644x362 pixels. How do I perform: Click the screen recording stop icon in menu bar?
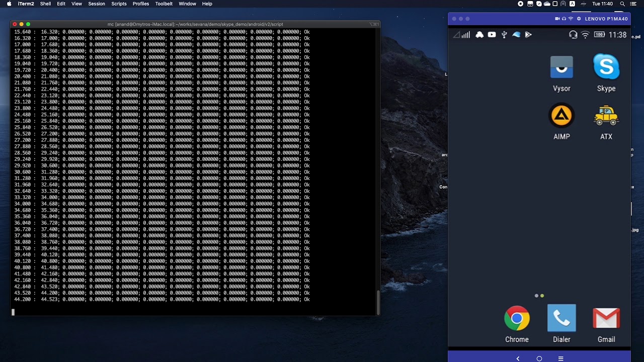click(x=521, y=4)
